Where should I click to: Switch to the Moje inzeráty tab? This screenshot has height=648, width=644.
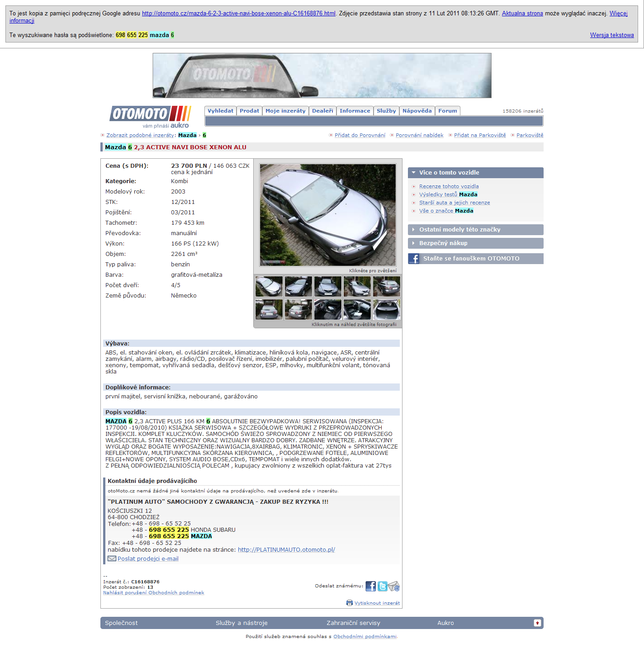point(285,111)
